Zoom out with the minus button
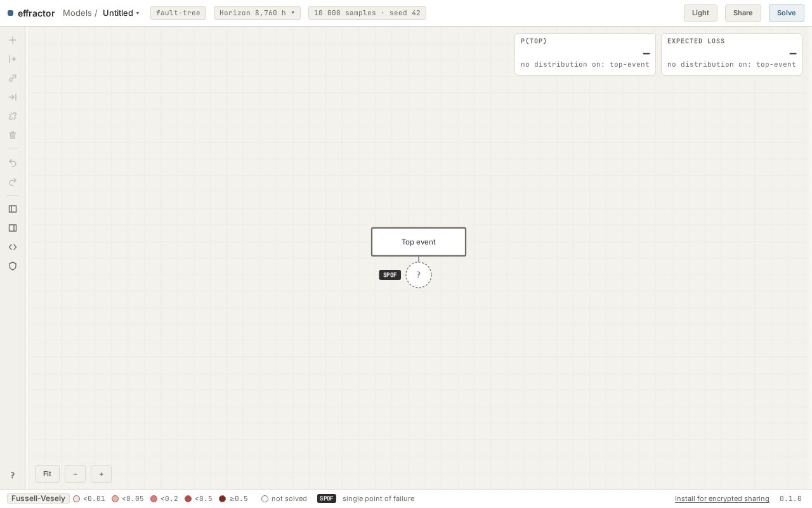812x508 pixels. (75, 474)
